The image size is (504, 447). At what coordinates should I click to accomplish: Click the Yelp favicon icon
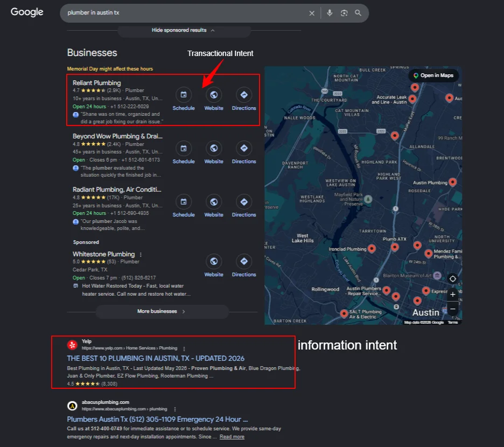click(x=72, y=345)
